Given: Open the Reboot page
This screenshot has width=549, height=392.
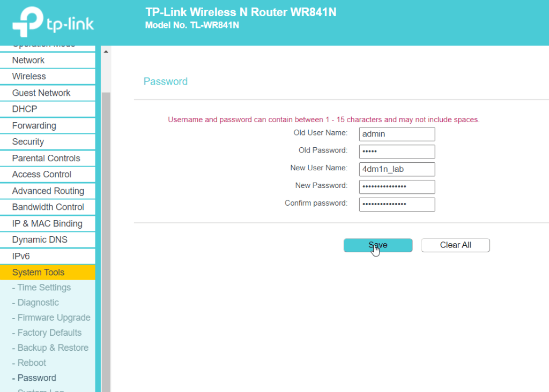Looking at the screenshot, I should (32, 363).
